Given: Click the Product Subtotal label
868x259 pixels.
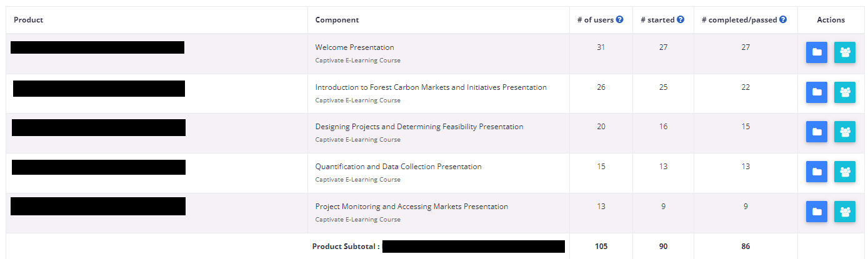Looking at the screenshot, I should [x=346, y=247].
